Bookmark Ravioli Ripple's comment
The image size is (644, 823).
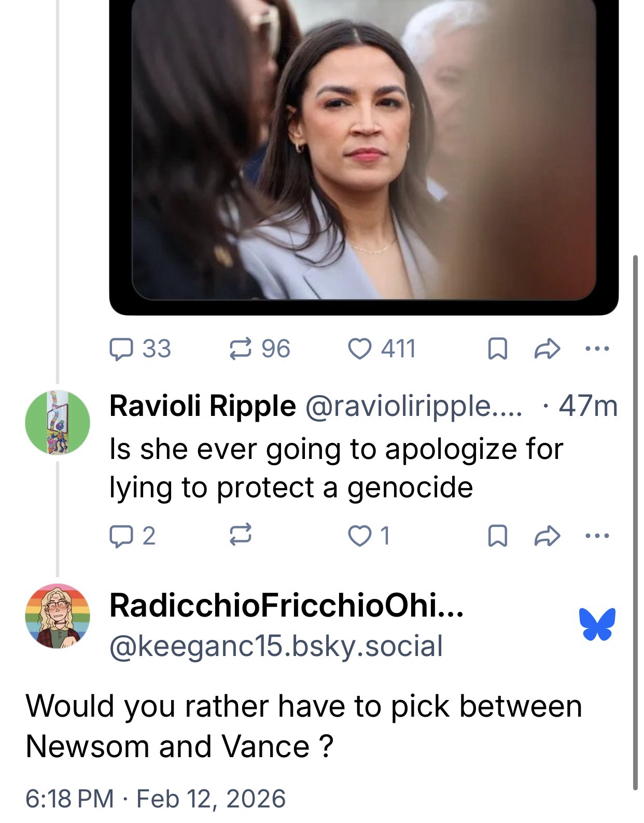(497, 536)
